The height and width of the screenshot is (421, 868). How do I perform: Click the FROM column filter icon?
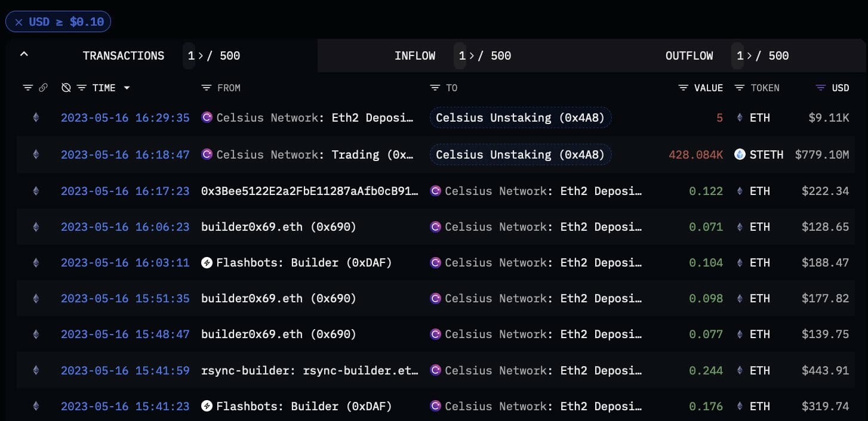(x=206, y=88)
